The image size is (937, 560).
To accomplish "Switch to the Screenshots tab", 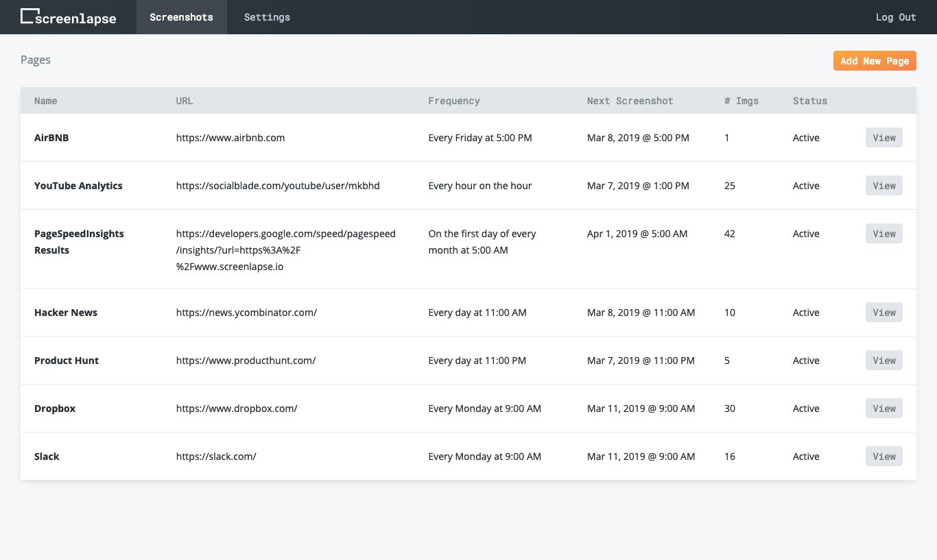I will click(181, 17).
